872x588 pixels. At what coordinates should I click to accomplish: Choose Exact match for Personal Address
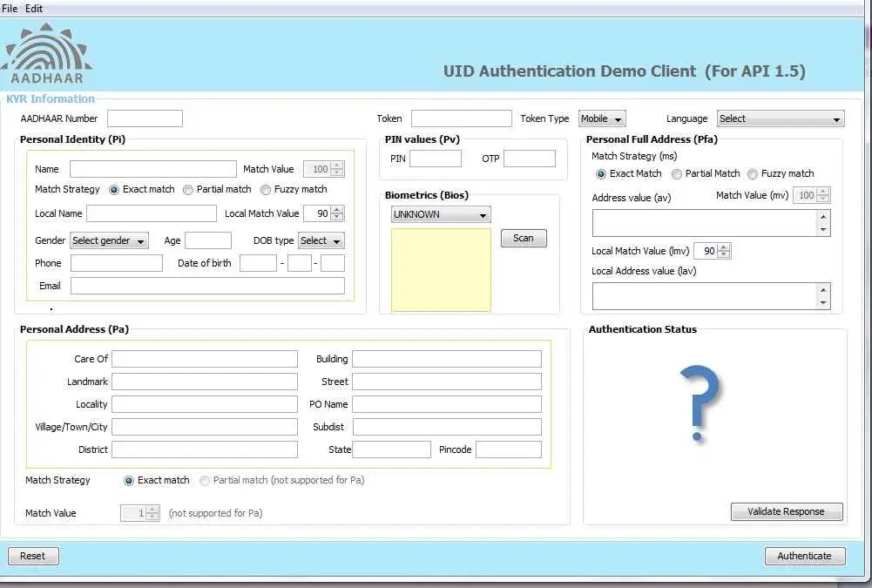coord(130,481)
